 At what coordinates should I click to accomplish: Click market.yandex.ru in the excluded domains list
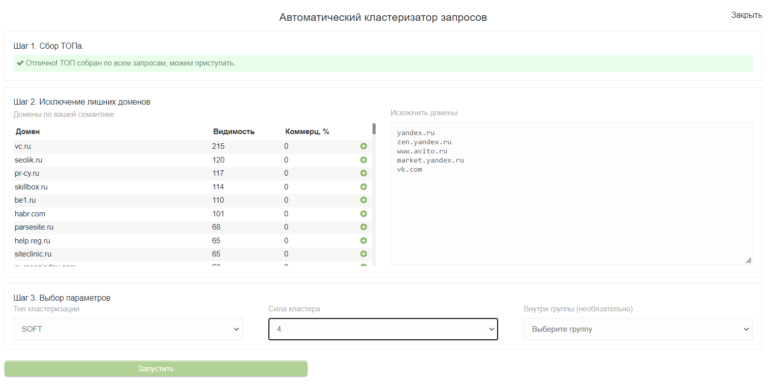(x=430, y=160)
